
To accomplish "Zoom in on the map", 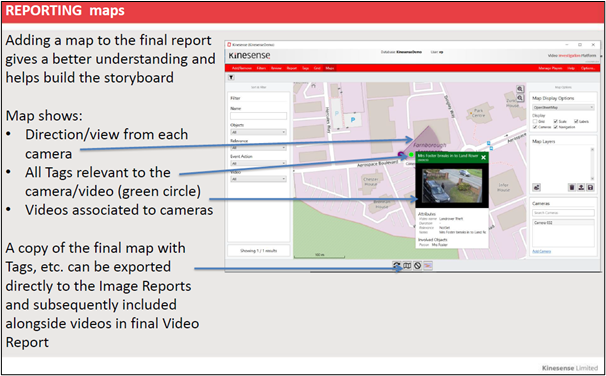I will pyautogui.click(x=520, y=89).
